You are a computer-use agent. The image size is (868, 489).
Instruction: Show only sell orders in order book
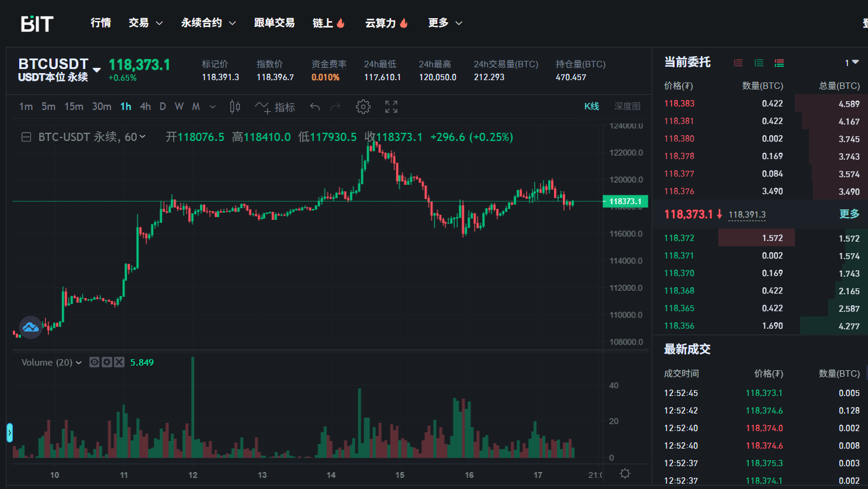tap(739, 63)
